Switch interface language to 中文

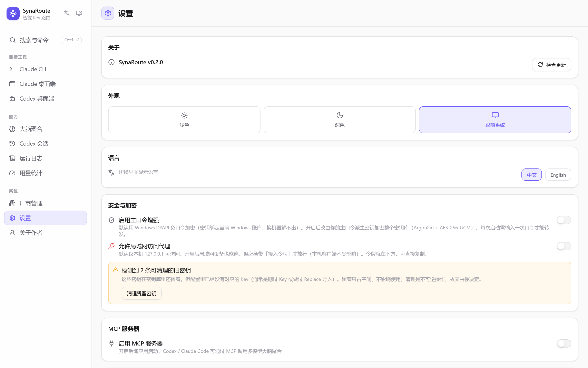click(532, 175)
